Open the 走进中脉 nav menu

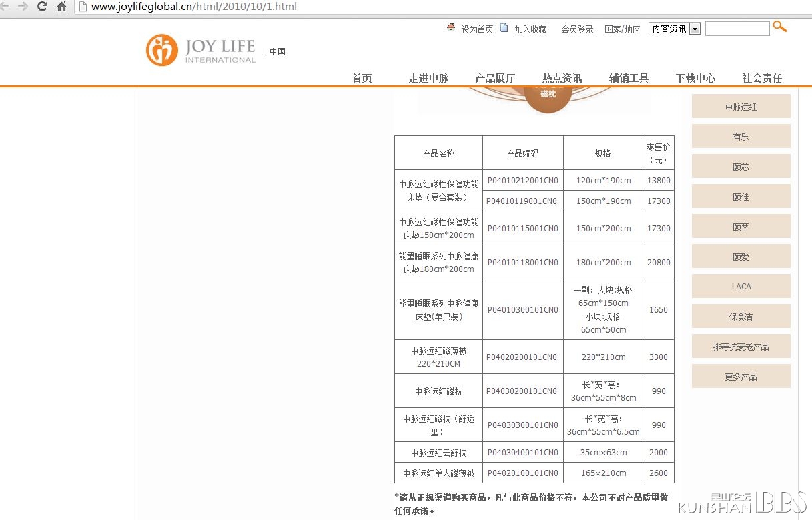[429, 78]
